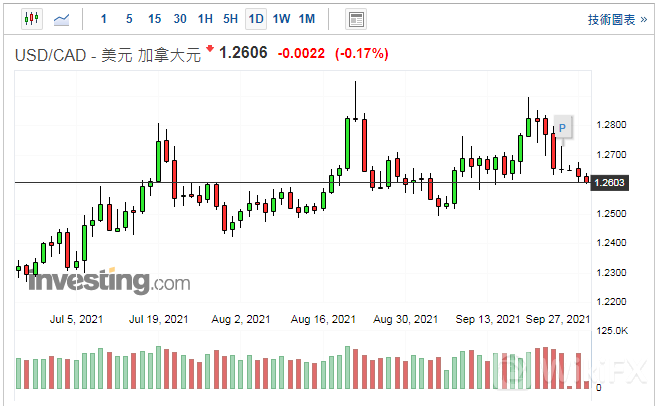Click the USD/CAD pair title
Screen dimensions: 658x406
pyautogui.click(x=106, y=55)
